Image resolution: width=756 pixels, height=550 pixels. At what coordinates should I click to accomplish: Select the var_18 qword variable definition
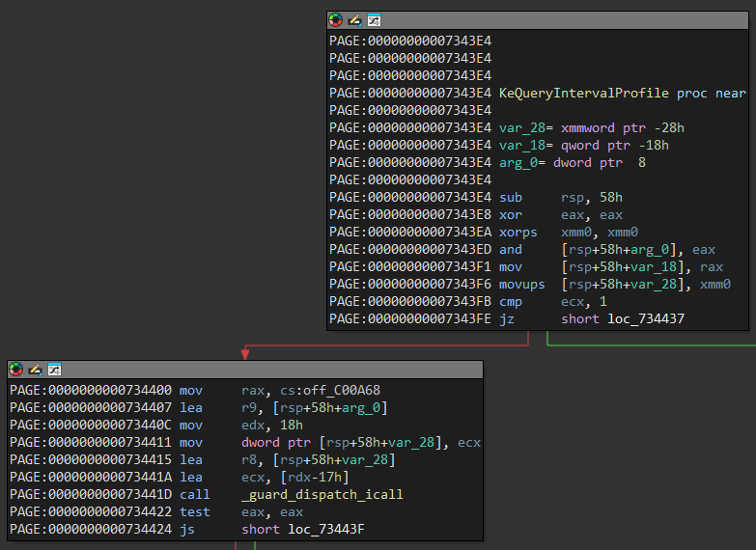[x=517, y=146]
